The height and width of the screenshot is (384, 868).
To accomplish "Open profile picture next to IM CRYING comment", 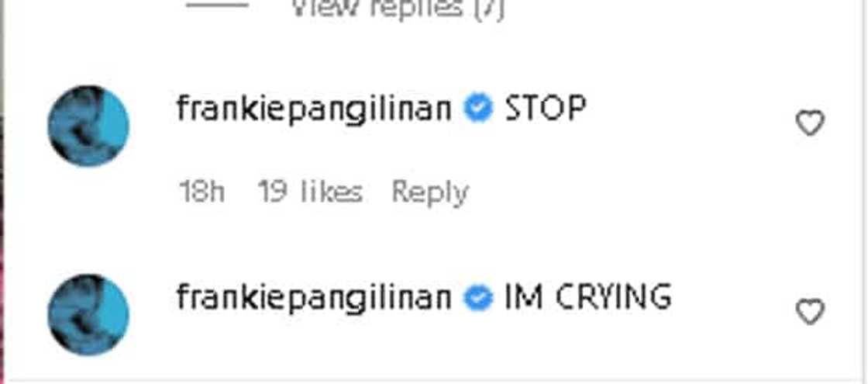I will coord(88,314).
